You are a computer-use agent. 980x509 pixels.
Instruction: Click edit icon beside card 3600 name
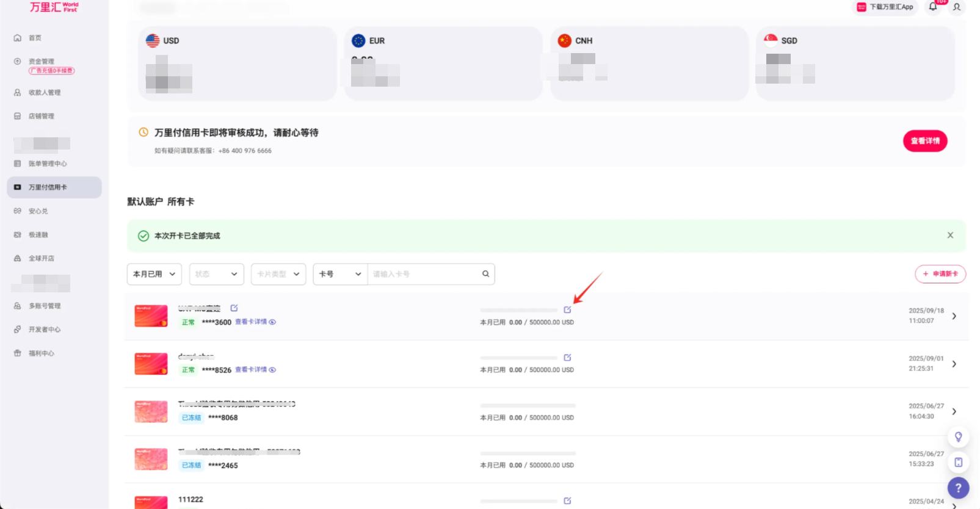[234, 308]
